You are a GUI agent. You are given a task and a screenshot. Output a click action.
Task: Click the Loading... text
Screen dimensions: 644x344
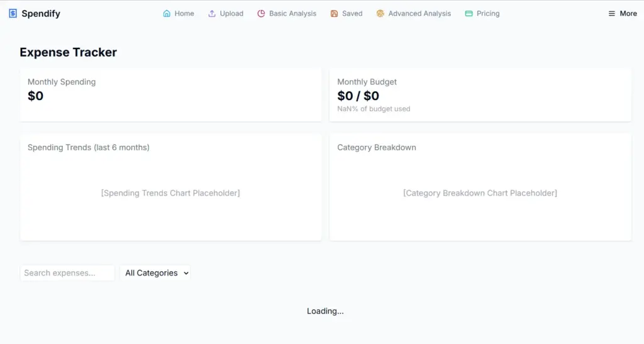click(325, 311)
